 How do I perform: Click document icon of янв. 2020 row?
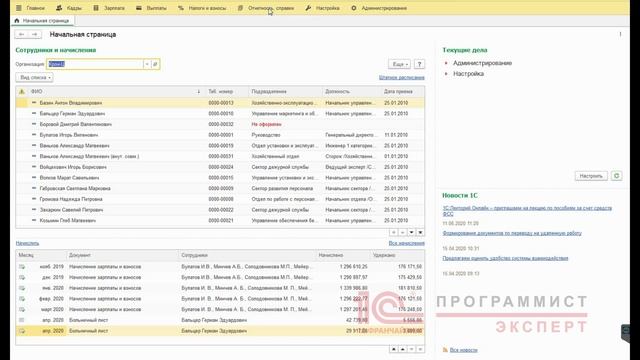pyautogui.click(x=22, y=288)
